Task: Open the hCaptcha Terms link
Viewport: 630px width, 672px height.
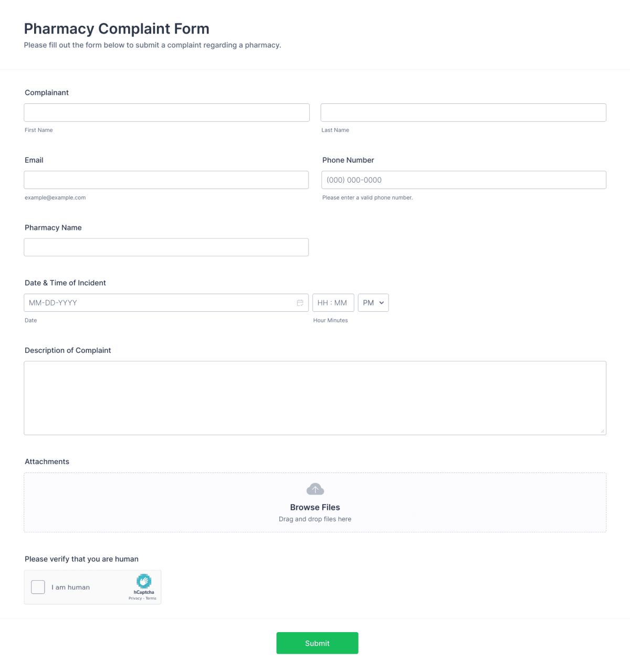Action: 152,598
